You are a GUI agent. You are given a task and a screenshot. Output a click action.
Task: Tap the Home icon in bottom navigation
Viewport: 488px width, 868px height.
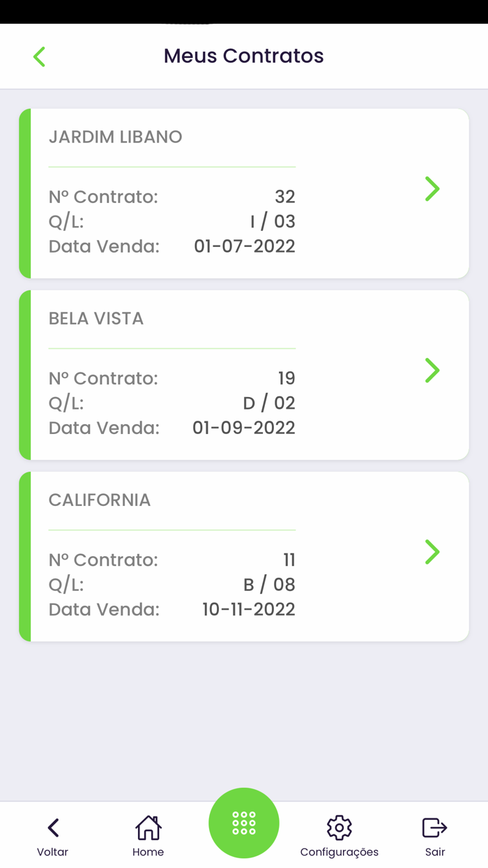pyautogui.click(x=148, y=827)
